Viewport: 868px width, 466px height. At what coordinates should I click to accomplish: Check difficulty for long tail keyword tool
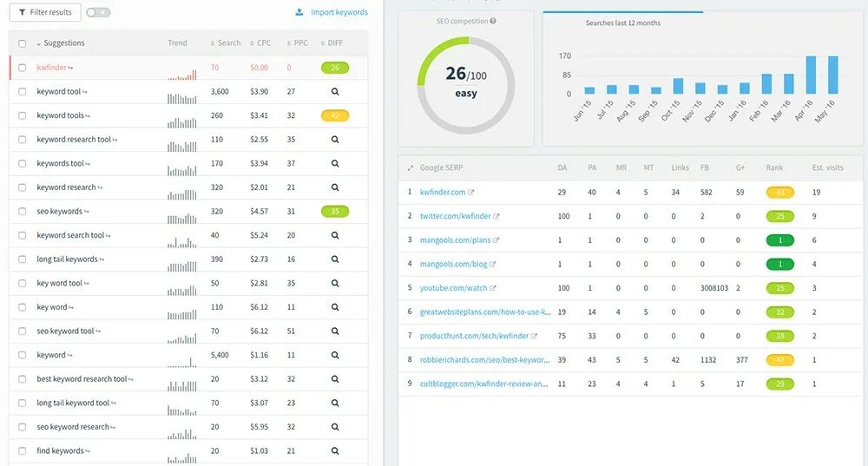click(x=335, y=403)
